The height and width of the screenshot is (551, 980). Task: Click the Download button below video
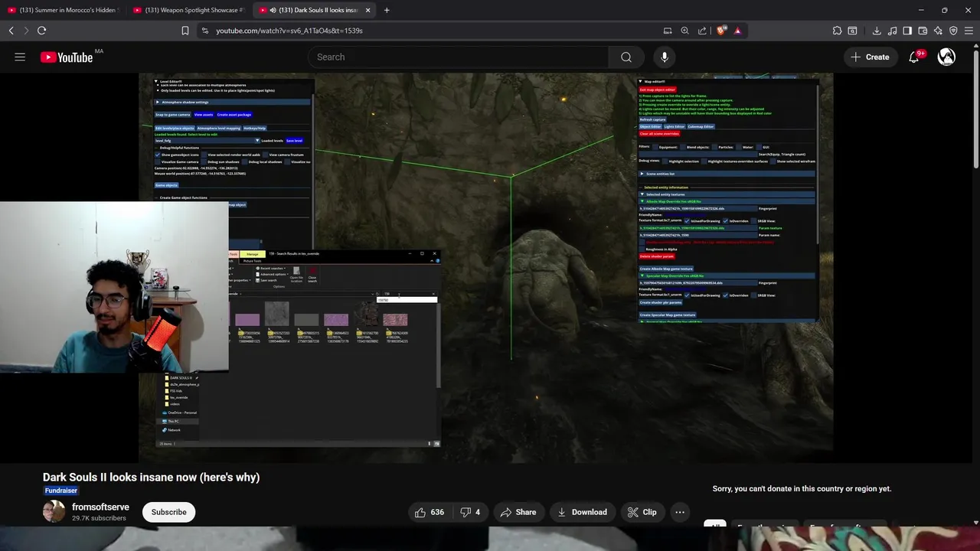pyautogui.click(x=582, y=512)
